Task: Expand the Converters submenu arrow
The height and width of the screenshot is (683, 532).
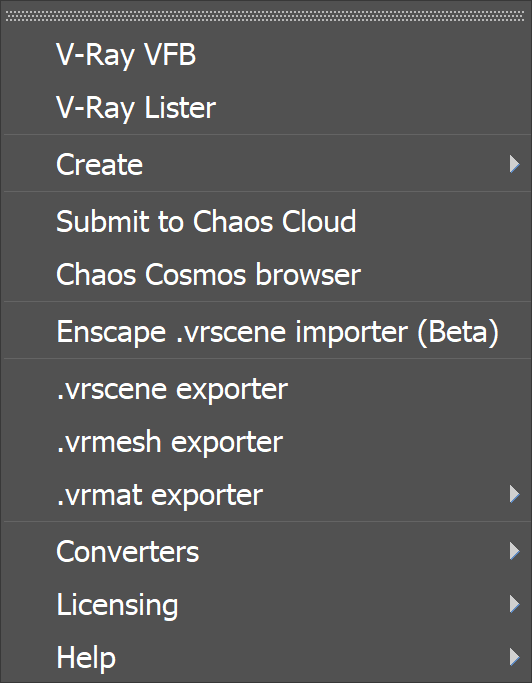Action: click(515, 551)
